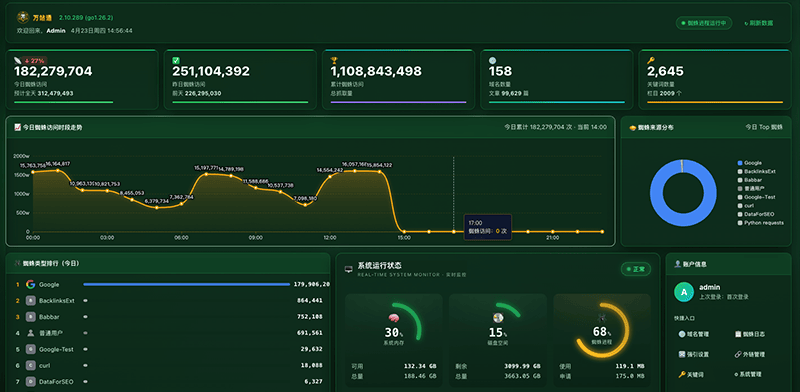Screen dimensions: 800x392
Task: Click the app logo beside version number
Action: (23, 18)
